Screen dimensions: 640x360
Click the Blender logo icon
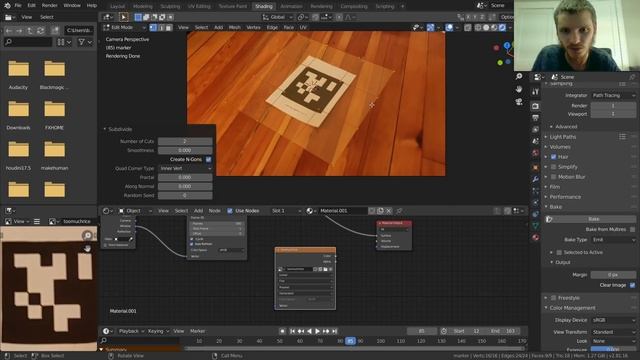7,6
